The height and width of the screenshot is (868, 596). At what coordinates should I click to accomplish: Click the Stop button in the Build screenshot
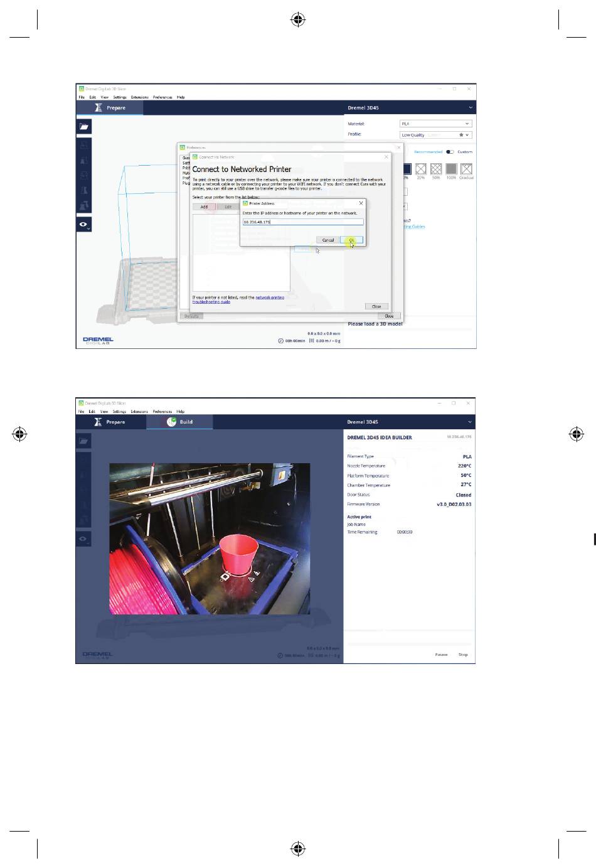click(463, 655)
